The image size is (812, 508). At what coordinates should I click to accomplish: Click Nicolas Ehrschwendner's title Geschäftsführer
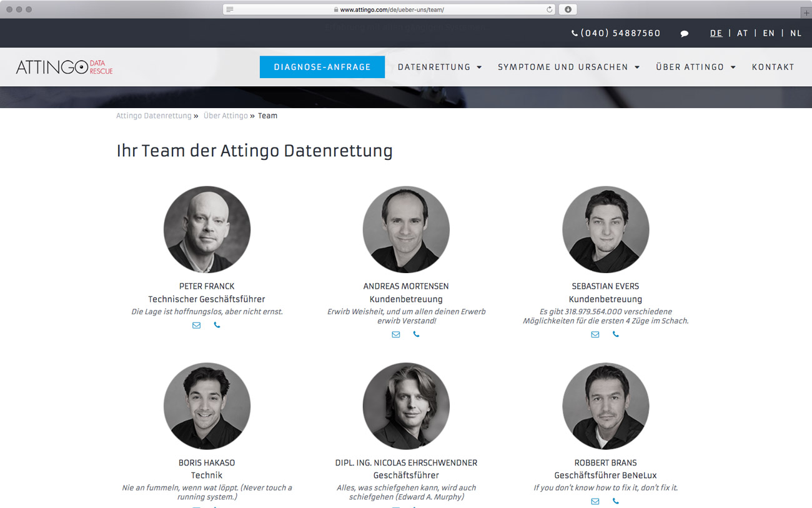(x=406, y=476)
